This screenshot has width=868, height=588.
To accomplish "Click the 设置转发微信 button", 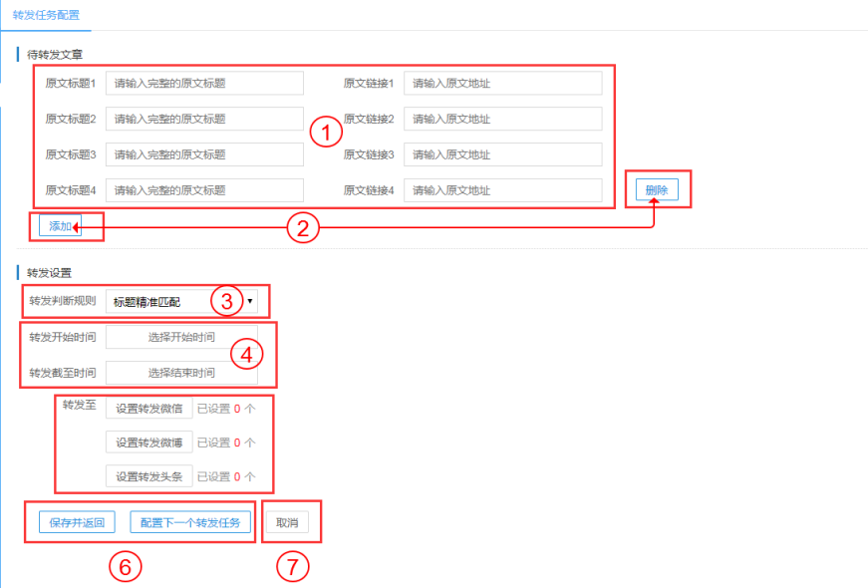I will coord(148,409).
